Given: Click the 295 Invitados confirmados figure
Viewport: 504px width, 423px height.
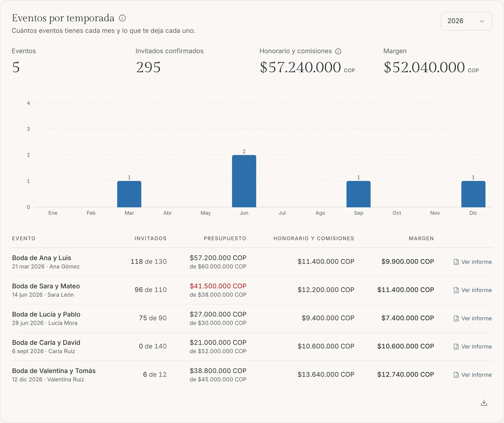Looking at the screenshot, I should tap(148, 67).
